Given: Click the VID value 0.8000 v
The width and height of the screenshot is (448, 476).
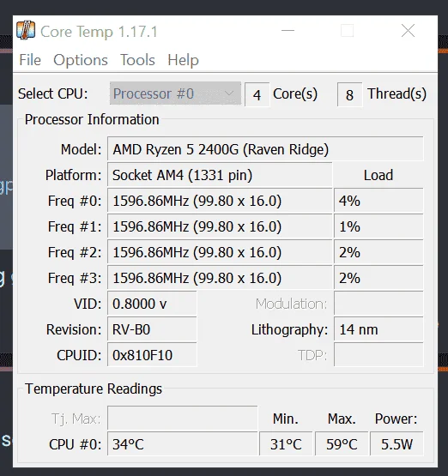Looking at the screenshot, I should tap(152, 304).
